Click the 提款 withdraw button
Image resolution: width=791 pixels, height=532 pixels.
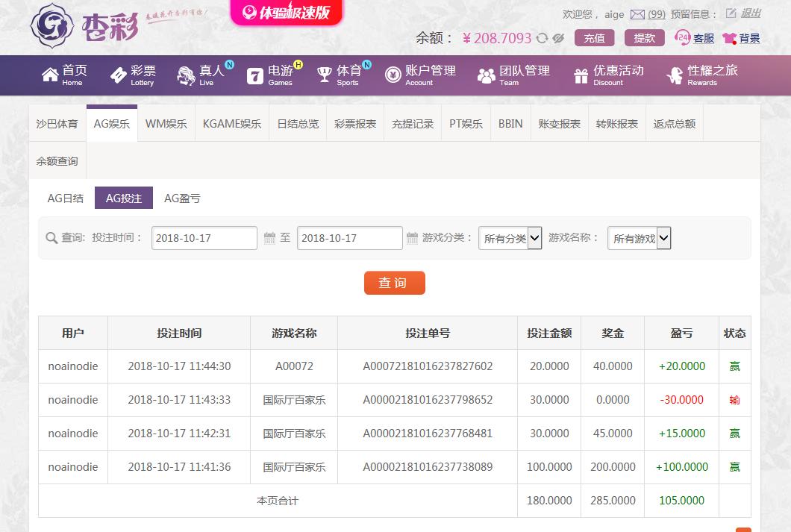coord(644,38)
